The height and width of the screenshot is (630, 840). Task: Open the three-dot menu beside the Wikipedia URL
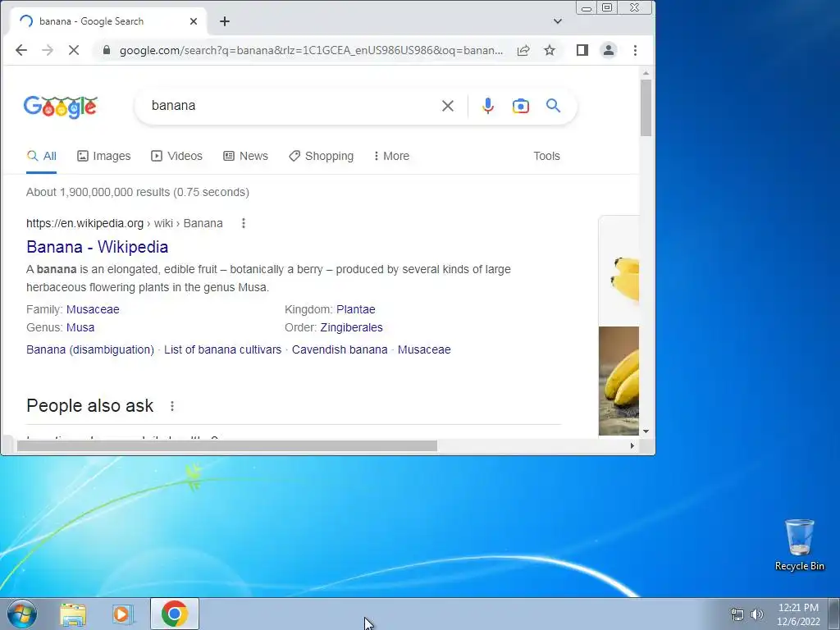point(243,223)
